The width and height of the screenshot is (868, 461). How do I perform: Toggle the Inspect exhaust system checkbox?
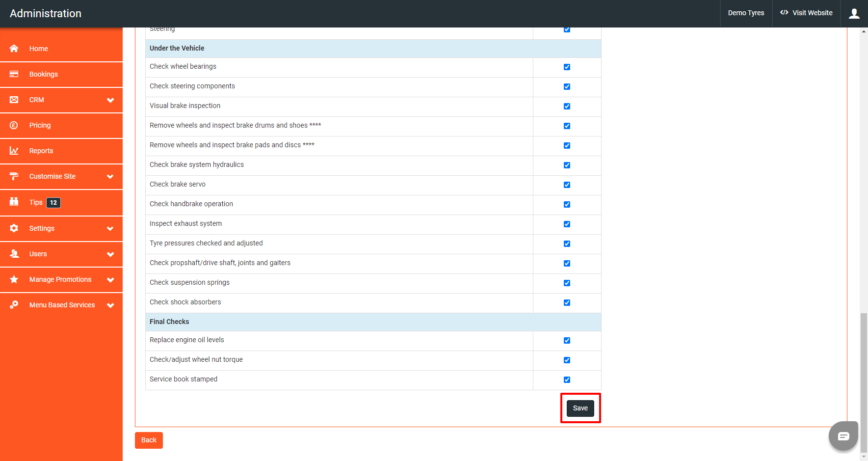coord(567,224)
